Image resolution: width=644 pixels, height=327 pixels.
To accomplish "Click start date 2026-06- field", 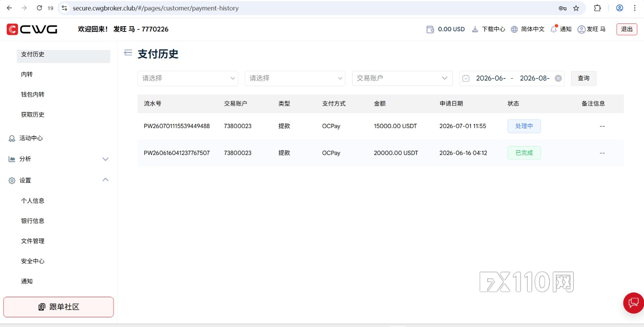I will pos(491,79).
